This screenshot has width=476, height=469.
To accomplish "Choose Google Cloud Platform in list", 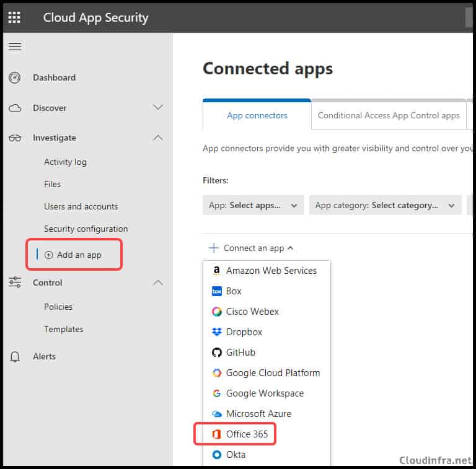I will (267, 373).
